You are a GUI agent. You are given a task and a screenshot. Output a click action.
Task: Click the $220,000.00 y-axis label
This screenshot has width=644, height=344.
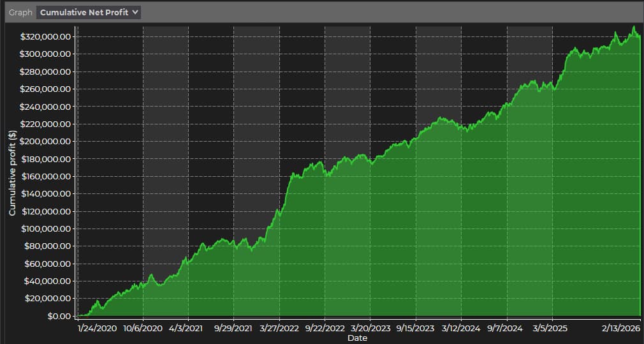pos(45,124)
